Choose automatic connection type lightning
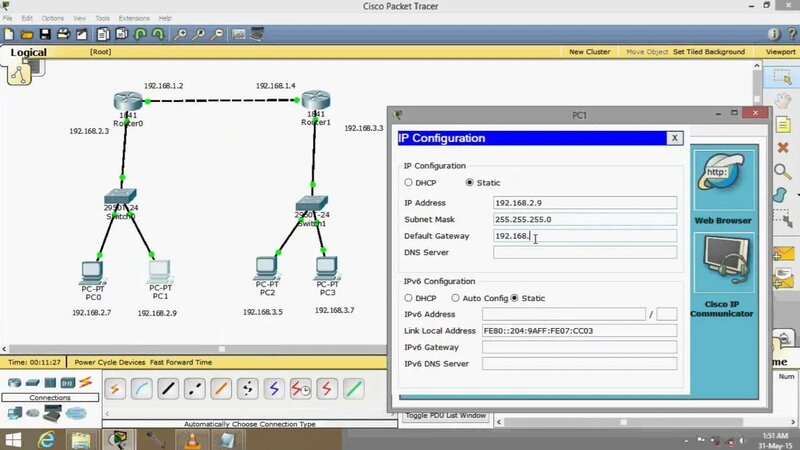 click(115, 389)
